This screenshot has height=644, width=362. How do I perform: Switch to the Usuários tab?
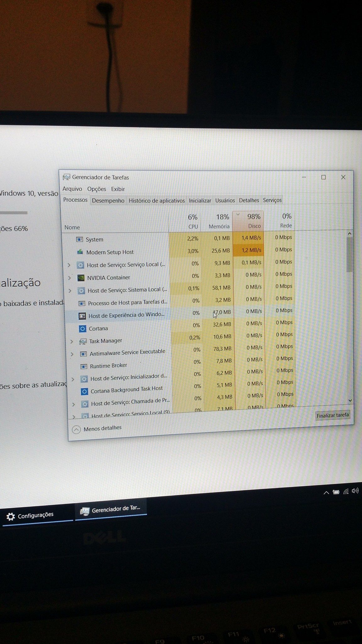[225, 200]
